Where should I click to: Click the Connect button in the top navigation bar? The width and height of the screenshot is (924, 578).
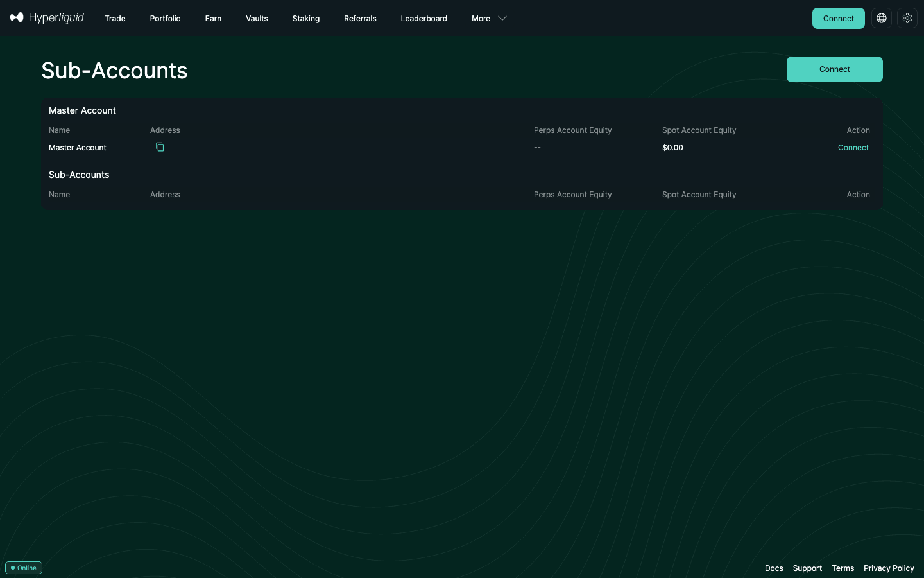839,18
